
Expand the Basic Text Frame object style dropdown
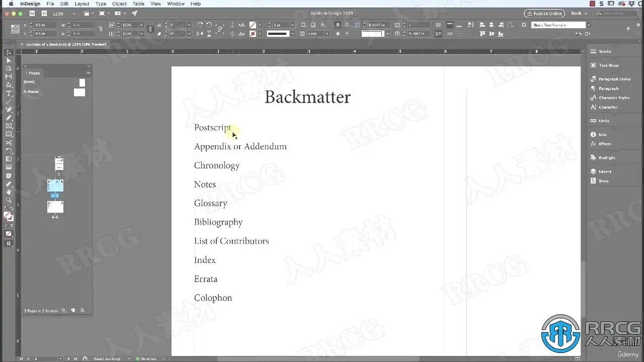589,25
